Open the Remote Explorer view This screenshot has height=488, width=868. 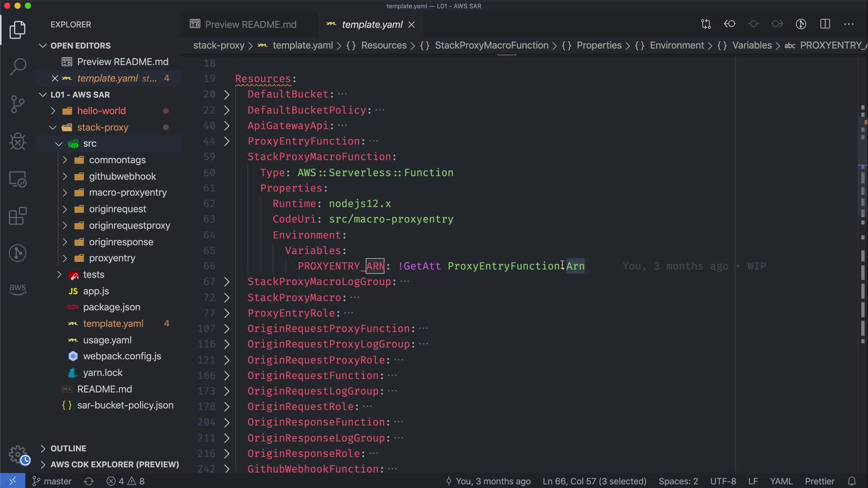tap(18, 179)
